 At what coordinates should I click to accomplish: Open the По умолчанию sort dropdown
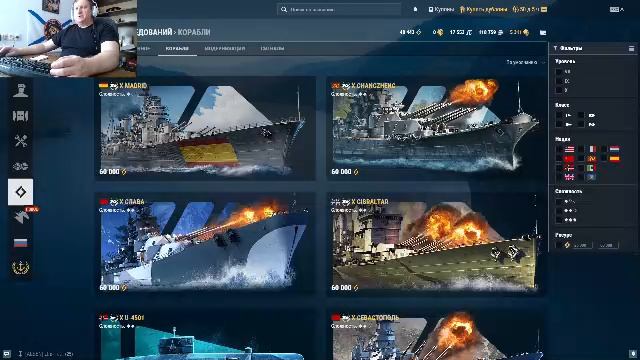tap(525, 62)
